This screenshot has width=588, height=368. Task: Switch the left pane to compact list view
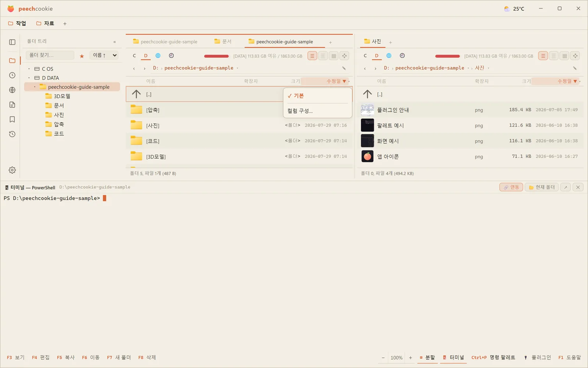point(323,56)
